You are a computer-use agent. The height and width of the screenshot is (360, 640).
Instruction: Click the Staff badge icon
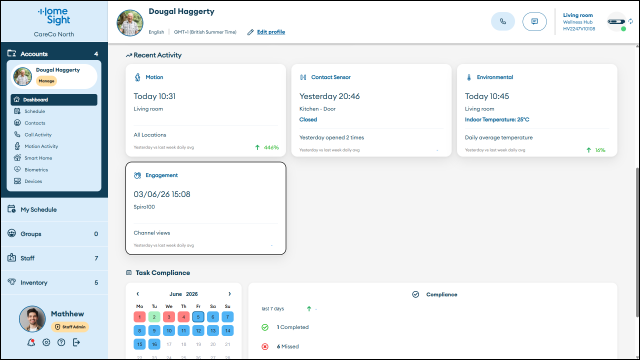(12, 258)
